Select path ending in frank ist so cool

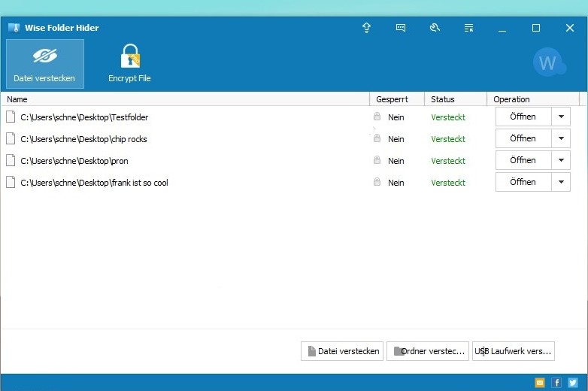click(94, 183)
